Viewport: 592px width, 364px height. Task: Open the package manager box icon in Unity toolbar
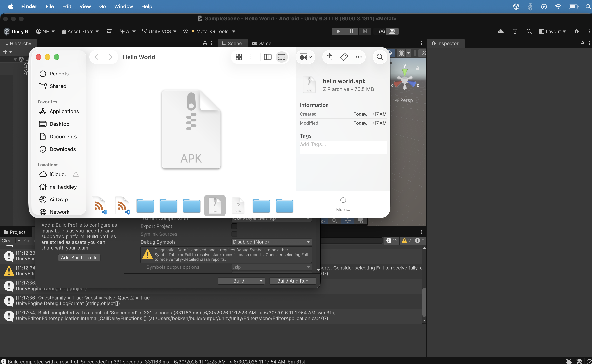[x=109, y=31]
